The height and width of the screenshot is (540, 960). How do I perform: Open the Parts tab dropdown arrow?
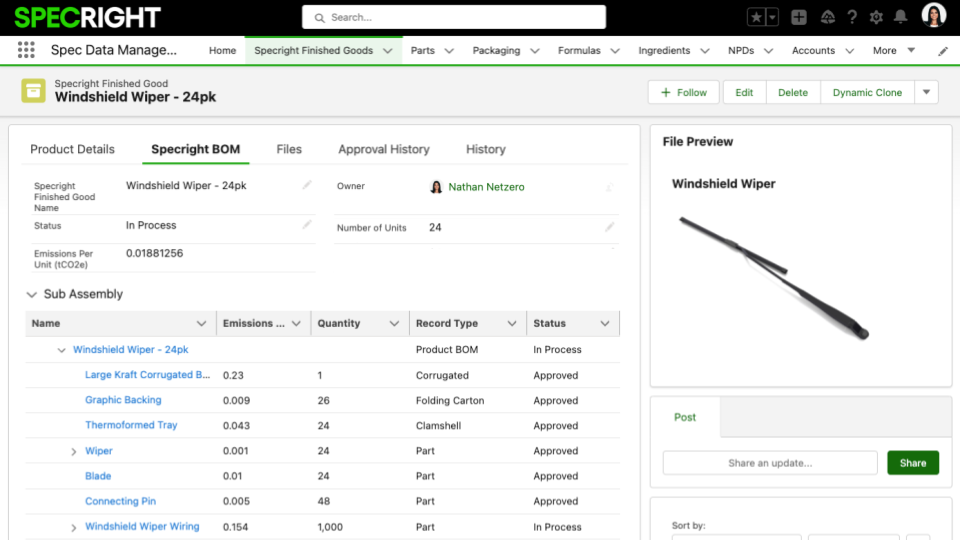(x=449, y=51)
